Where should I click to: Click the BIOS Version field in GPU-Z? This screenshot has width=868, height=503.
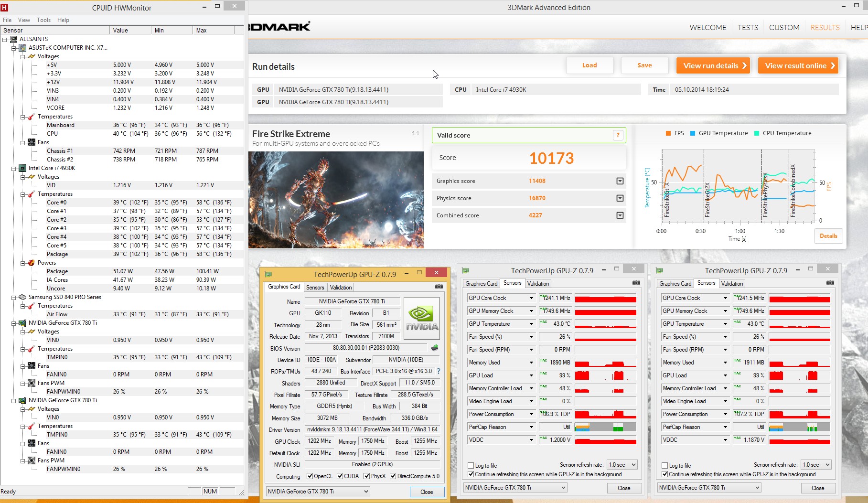click(x=366, y=348)
